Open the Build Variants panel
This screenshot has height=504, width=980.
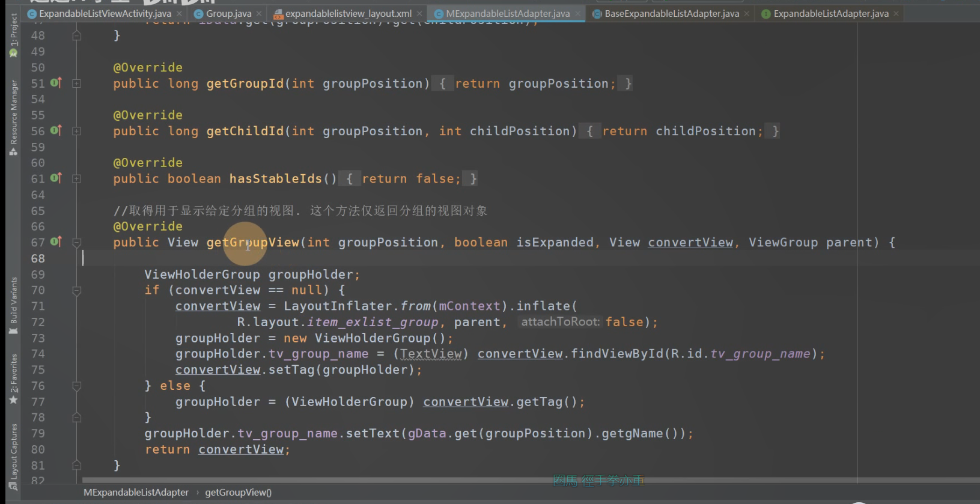13,306
